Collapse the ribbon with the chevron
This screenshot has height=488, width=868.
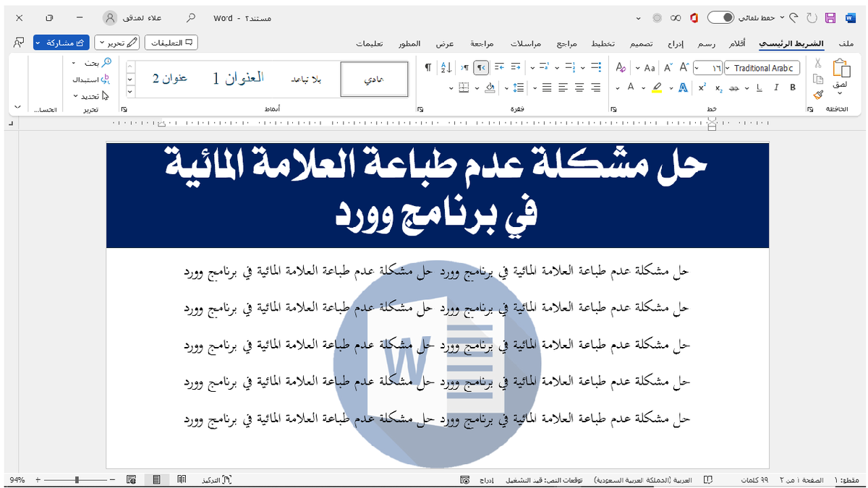(x=18, y=106)
